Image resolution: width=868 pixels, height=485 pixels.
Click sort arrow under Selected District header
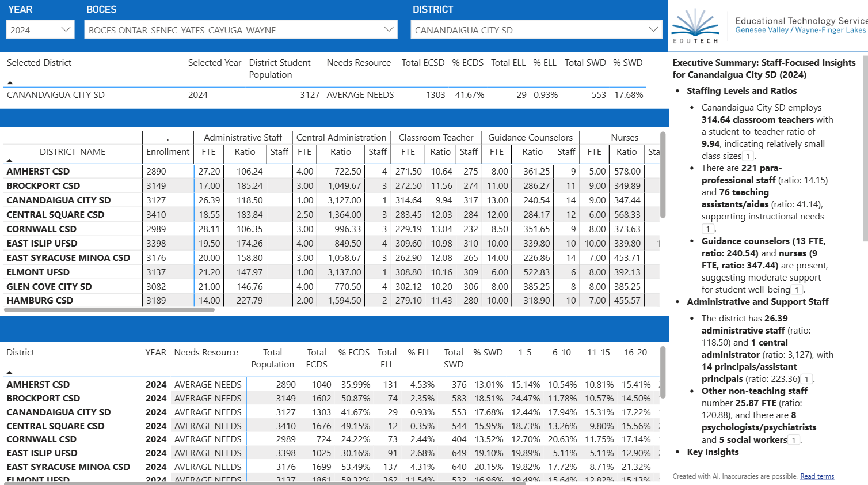point(10,83)
